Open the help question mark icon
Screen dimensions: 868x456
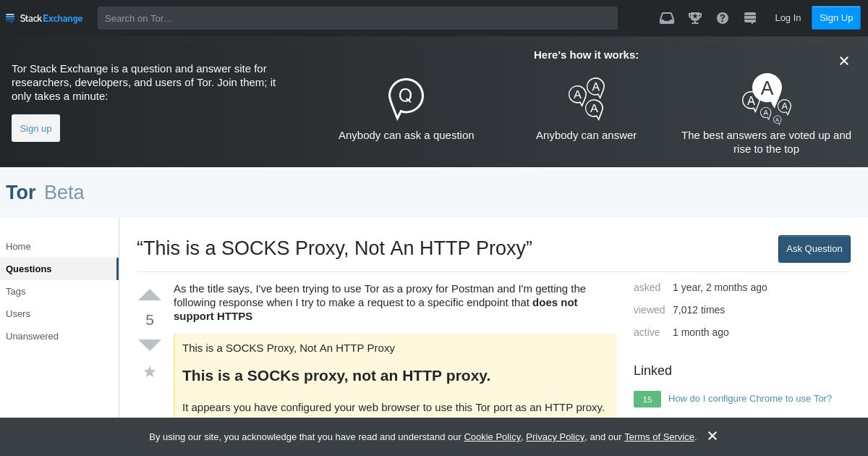pos(723,18)
